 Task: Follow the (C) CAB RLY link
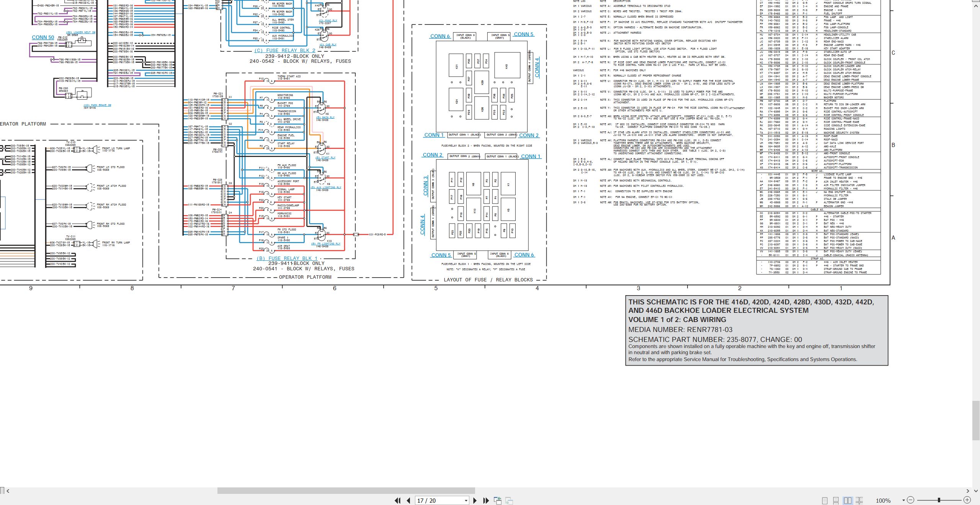[x=328, y=45]
